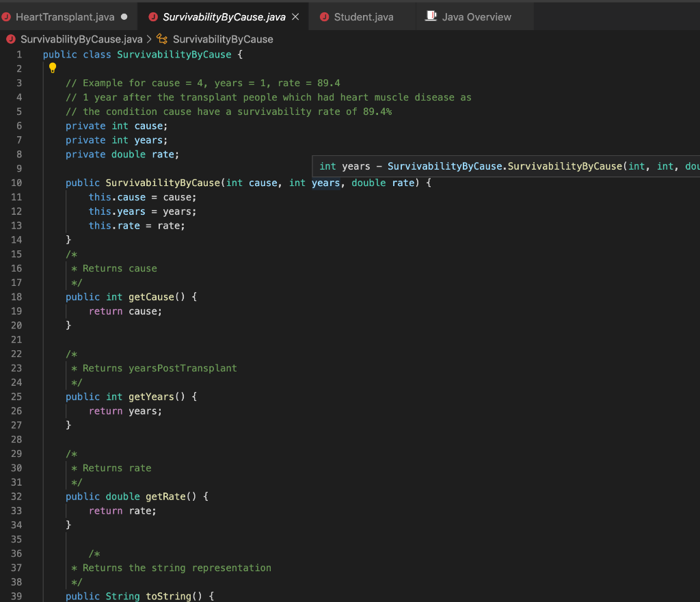
Task: Switch to the HeartTransplant.java tab
Action: click(65, 17)
